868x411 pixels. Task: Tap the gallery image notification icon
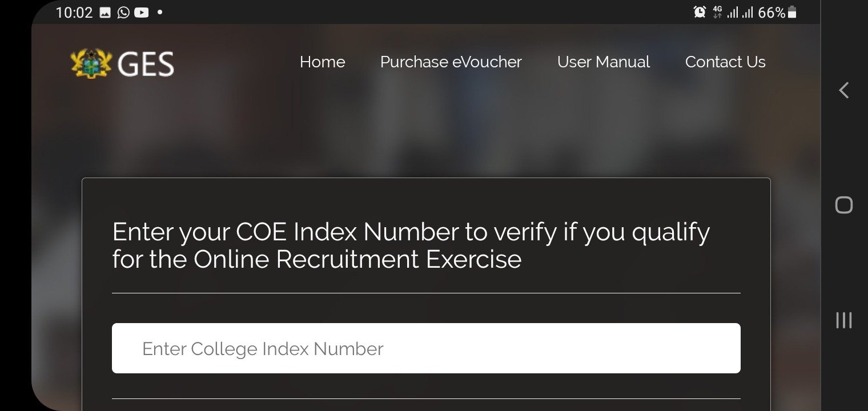105,13
